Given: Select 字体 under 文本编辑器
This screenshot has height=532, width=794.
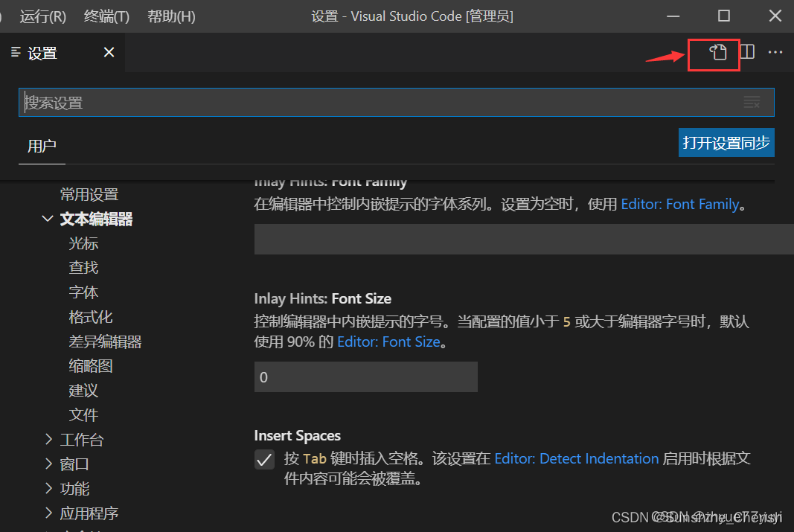Looking at the screenshot, I should click(x=83, y=292).
